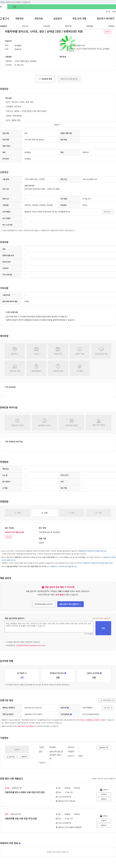Jump to the 전형방법 section tab
The image size is (116, 868).
click(x=90, y=26)
